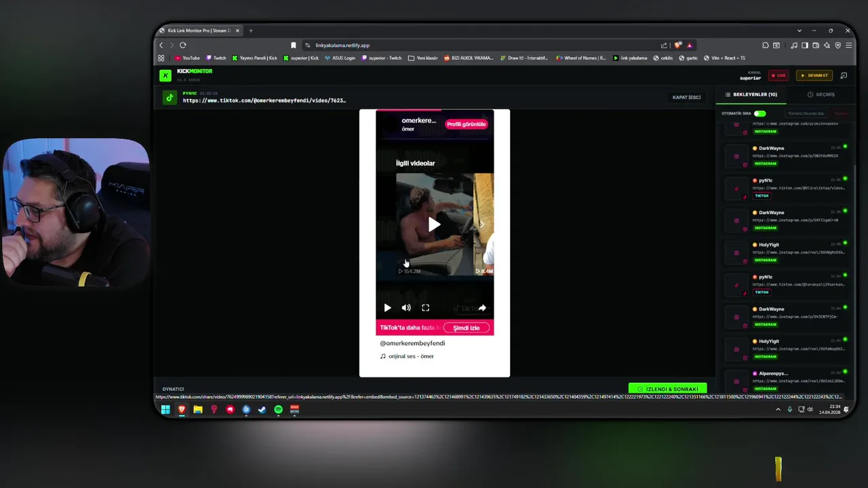The image size is (868, 488).
Task: Click the KAPAT (ESC) button
Action: pyautogui.click(x=686, y=98)
